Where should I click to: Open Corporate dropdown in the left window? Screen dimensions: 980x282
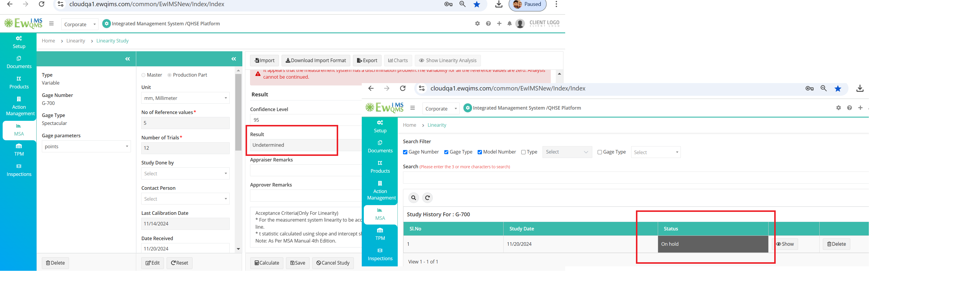(x=80, y=24)
